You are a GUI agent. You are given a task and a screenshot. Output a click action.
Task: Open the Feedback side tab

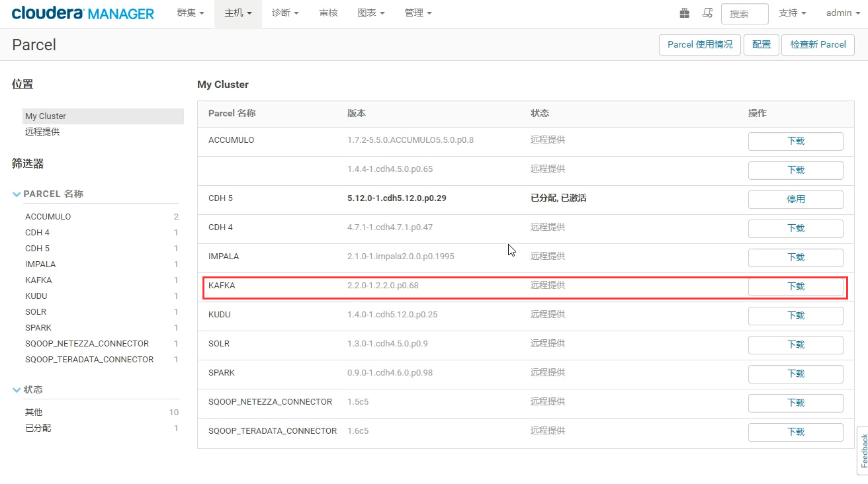[x=863, y=450]
